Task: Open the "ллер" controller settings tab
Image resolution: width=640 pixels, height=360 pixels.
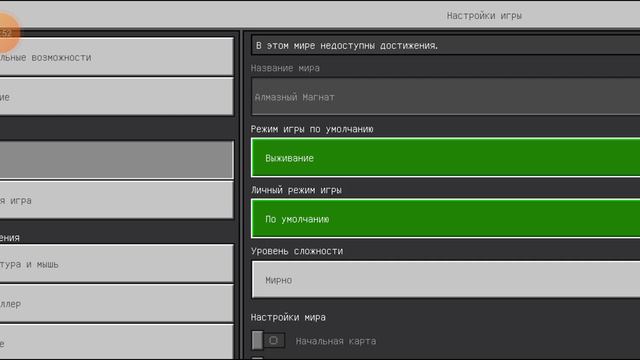Action: pos(116,303)
